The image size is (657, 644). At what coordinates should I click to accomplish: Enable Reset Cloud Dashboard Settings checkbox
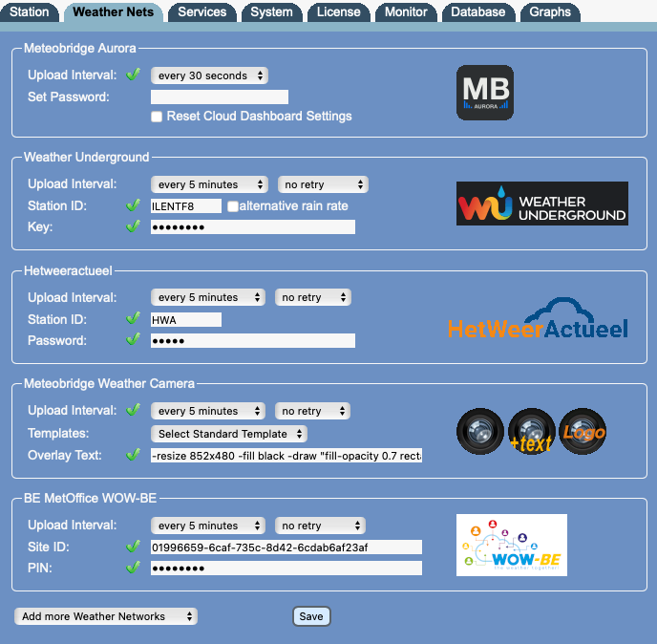158,117
